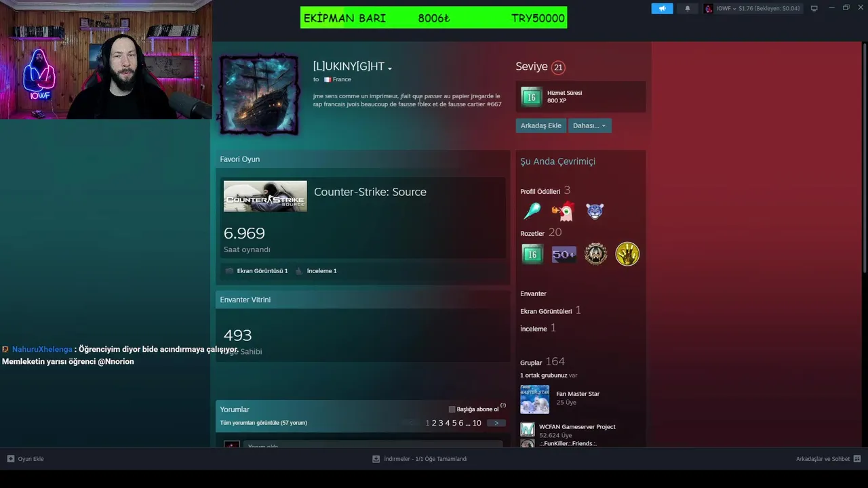This screenshot has height=488, width=868.
Task: Open WCFAN Gameserver Project group name
Action: click(577, 427)
